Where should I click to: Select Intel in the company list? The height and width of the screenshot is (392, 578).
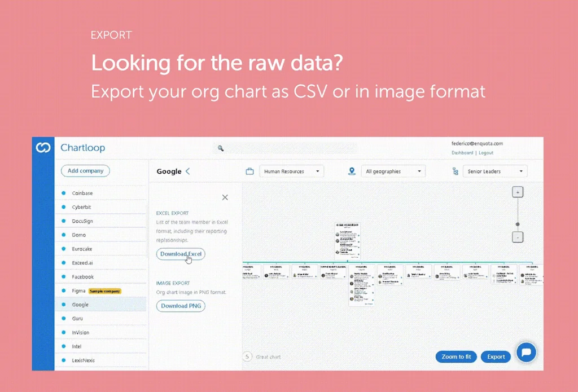tap(100, 346)
